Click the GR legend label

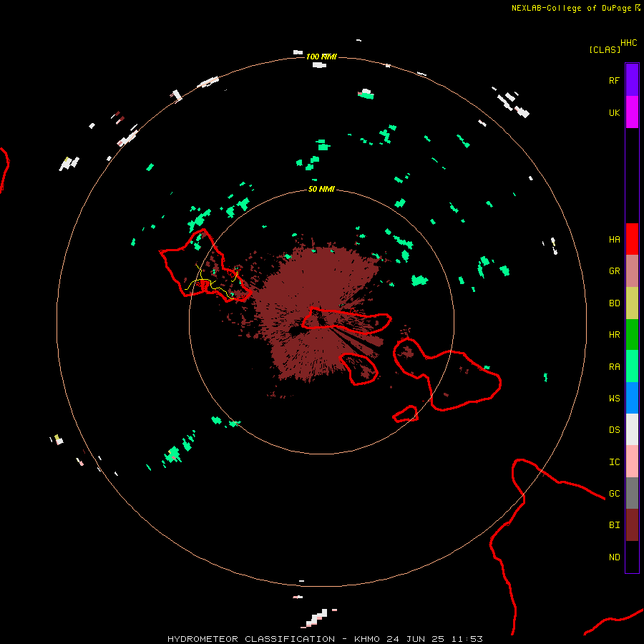[x=614, y=271]
